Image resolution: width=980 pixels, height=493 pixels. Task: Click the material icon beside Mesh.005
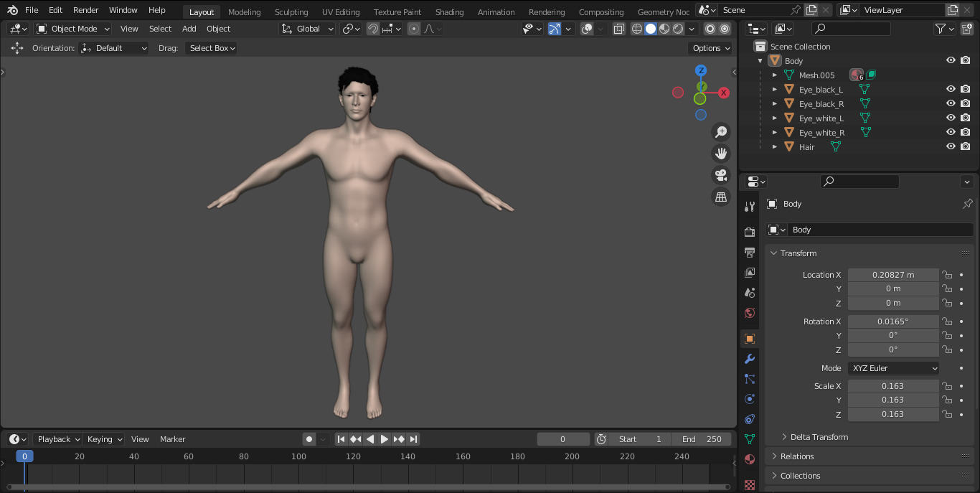tap(857, 75)
